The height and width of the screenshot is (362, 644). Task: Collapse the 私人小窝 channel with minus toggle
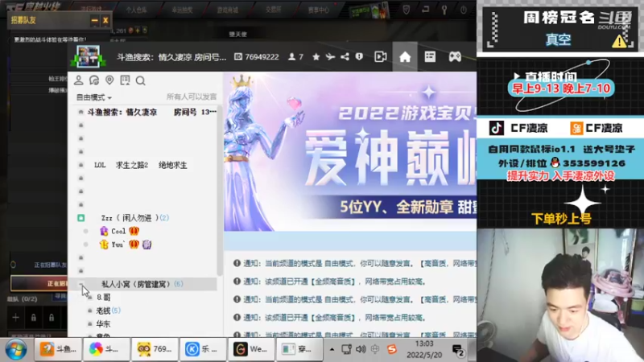click(81, 284)
